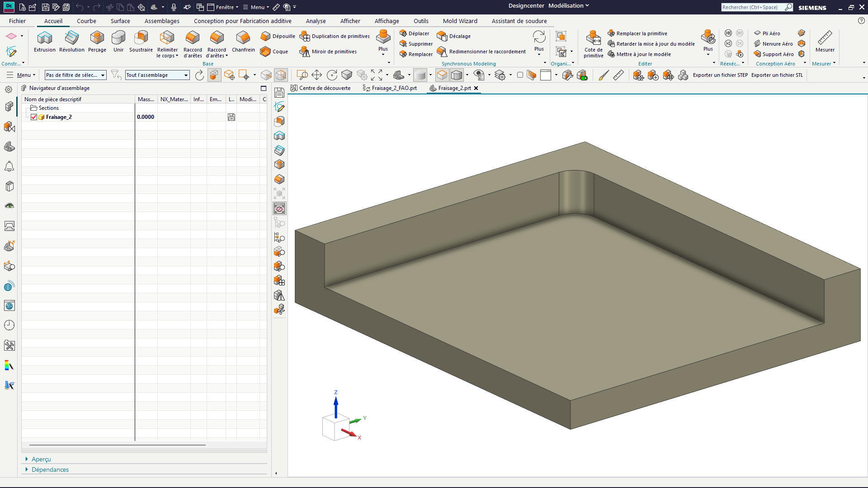
Task: Click Cote de primitive icon
Action: tap(593, 44)
